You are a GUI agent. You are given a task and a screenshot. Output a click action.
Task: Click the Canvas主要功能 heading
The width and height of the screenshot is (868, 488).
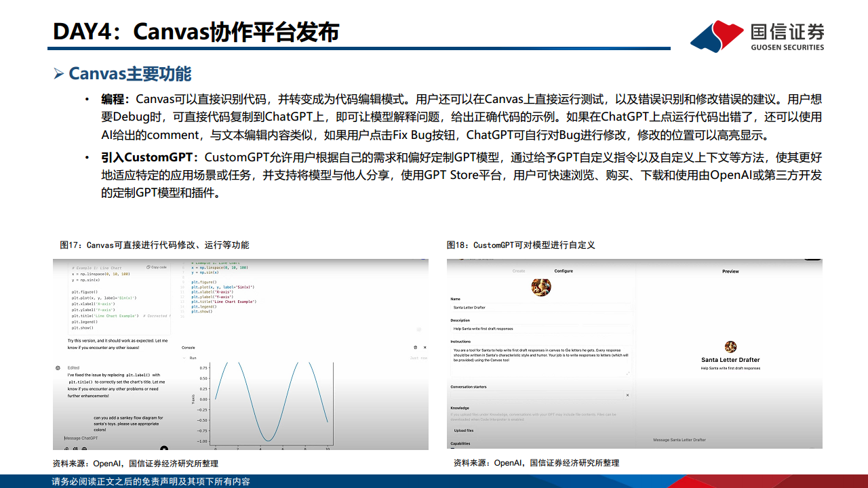pyautogui.click(x=130, y=73)
